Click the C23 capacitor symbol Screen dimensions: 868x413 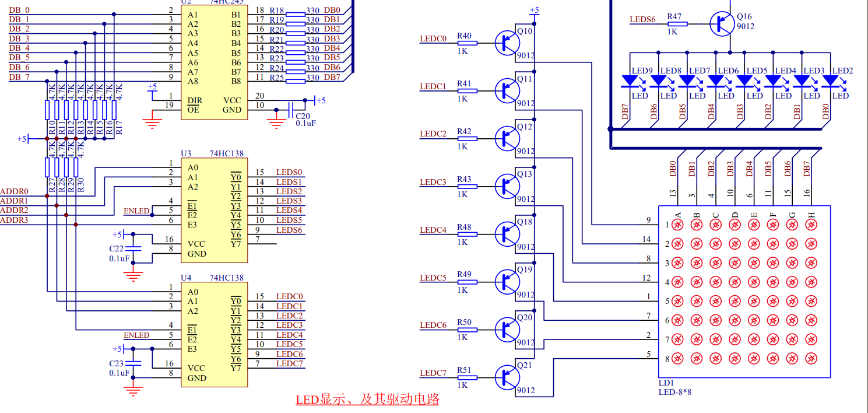click(x=134, y=363)
